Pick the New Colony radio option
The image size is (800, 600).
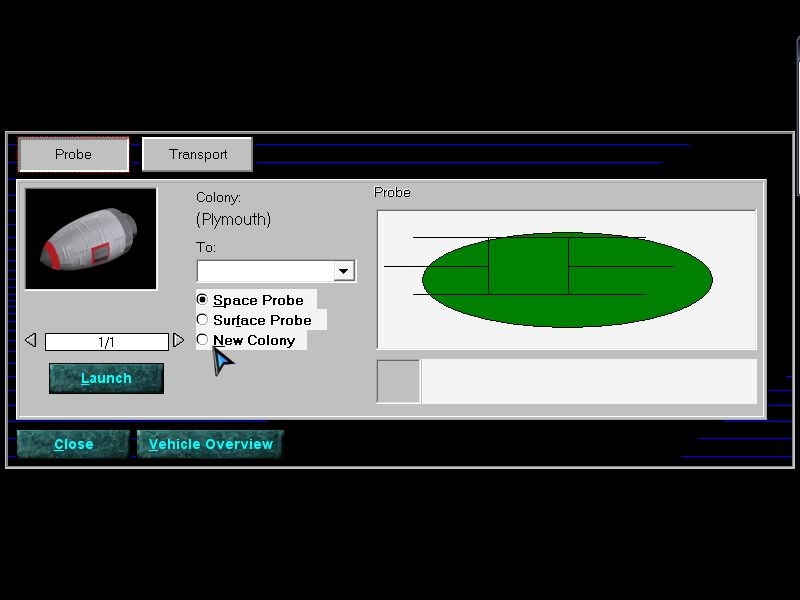[x=203, y=340]
